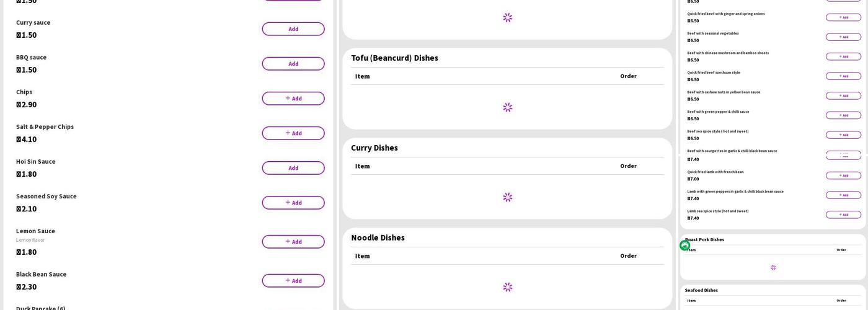The image size is (868, 310).
Task: Add Black Bean Sauce to basket
Action: point(293,281)
